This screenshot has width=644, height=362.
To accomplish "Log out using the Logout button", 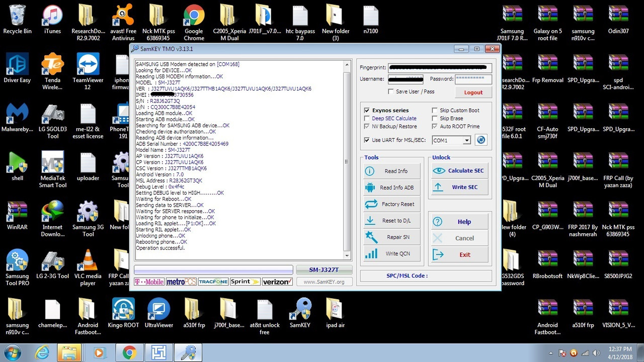I will [473, 93].
